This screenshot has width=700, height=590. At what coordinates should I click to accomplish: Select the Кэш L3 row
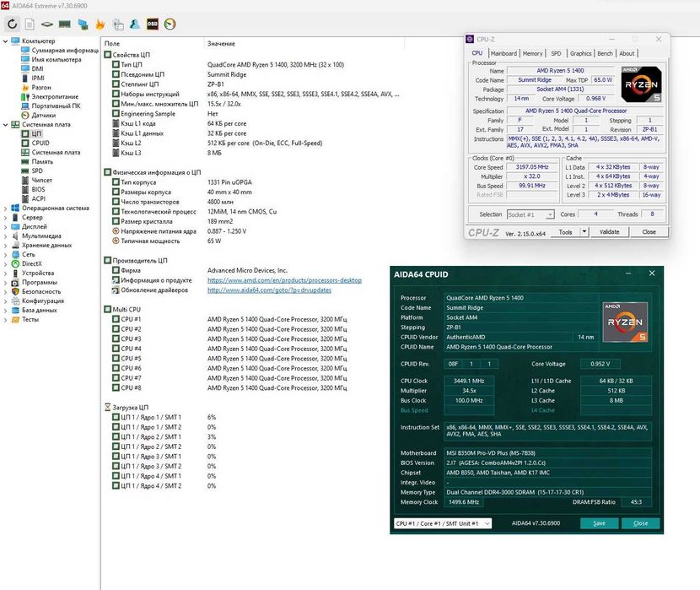(x=255, y=153)
